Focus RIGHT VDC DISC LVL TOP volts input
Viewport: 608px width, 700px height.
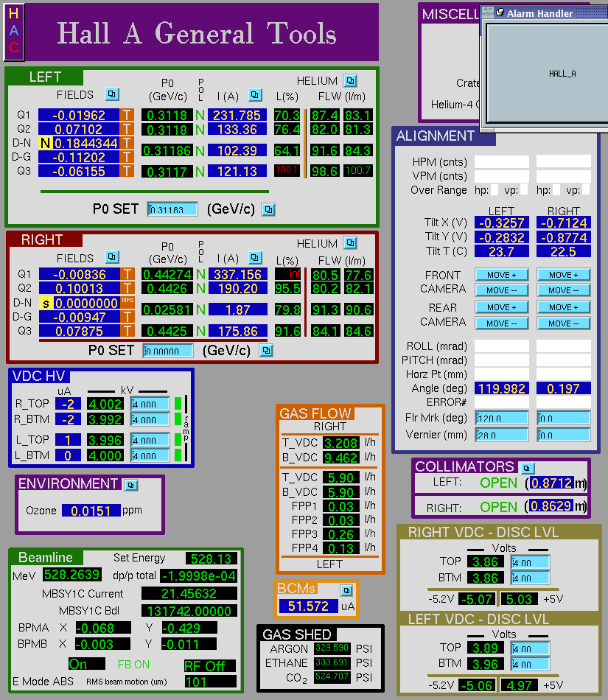[531, 562]
